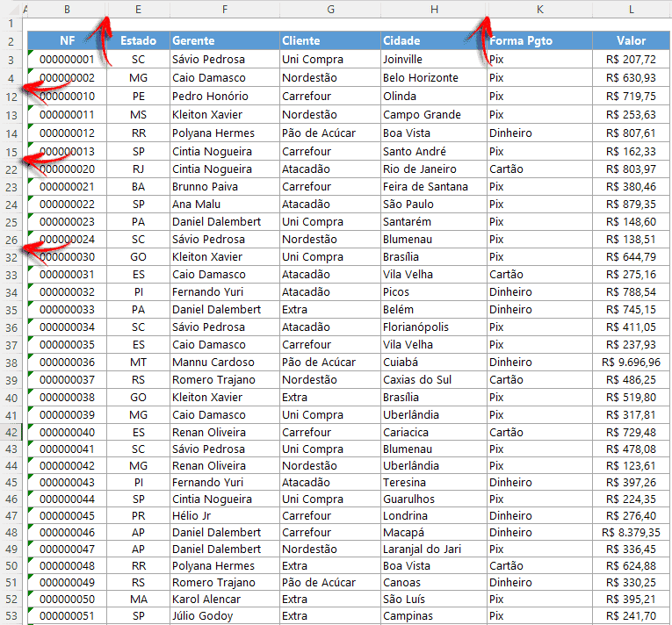This screenshot has width=672, height=625.
Task: Select Cartão cell in Rio de Janeiro row
Action: pos(540,169)
